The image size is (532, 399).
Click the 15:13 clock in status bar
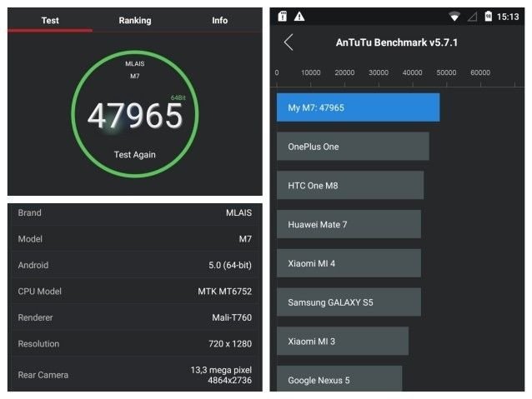tap(508, 17)
